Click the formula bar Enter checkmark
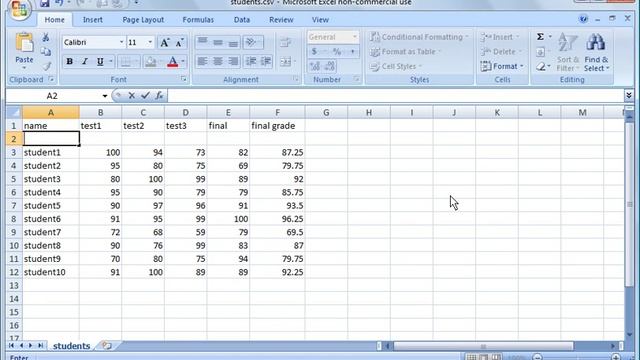The height and width of the screenshot is (360, 640). tap(145, 96)
